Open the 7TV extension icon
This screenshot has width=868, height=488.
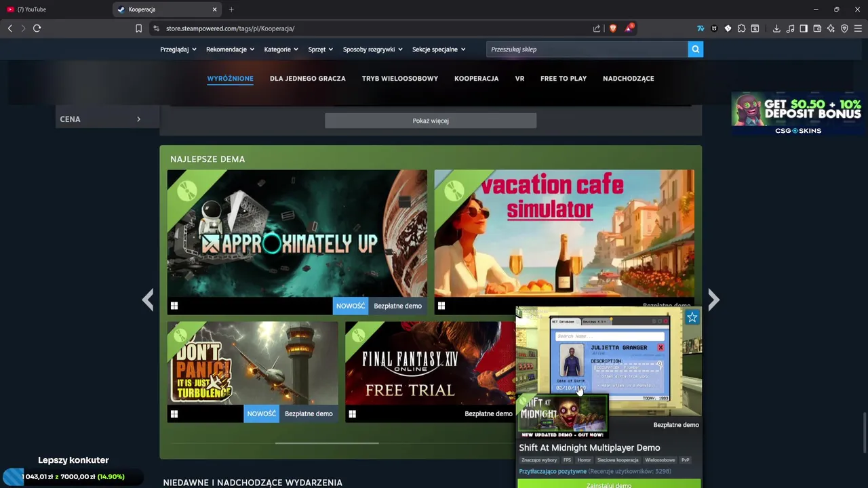click(701, 28)
